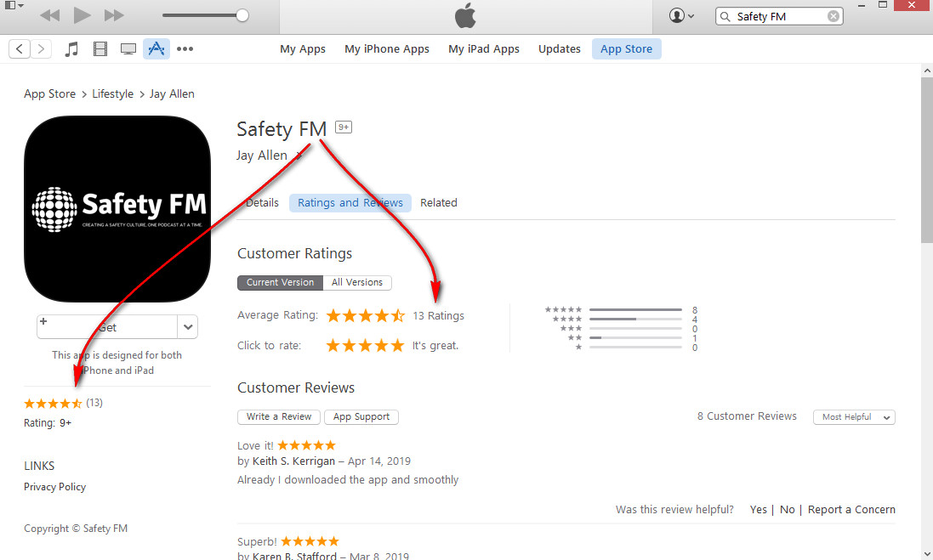Switch ratings to All Versions
This screenshot has height=560, width=933.
[x=357, y=282]
